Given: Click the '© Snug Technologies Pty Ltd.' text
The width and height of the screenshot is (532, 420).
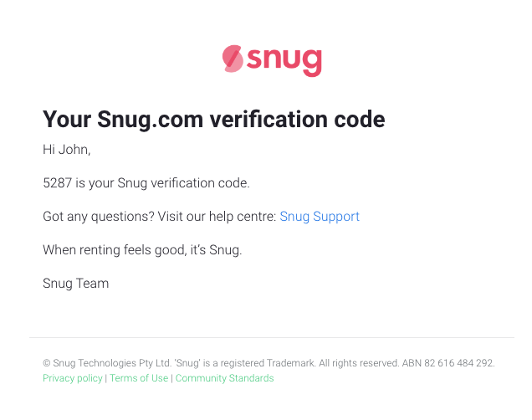Looking at the screenshot, I should 107,363.
